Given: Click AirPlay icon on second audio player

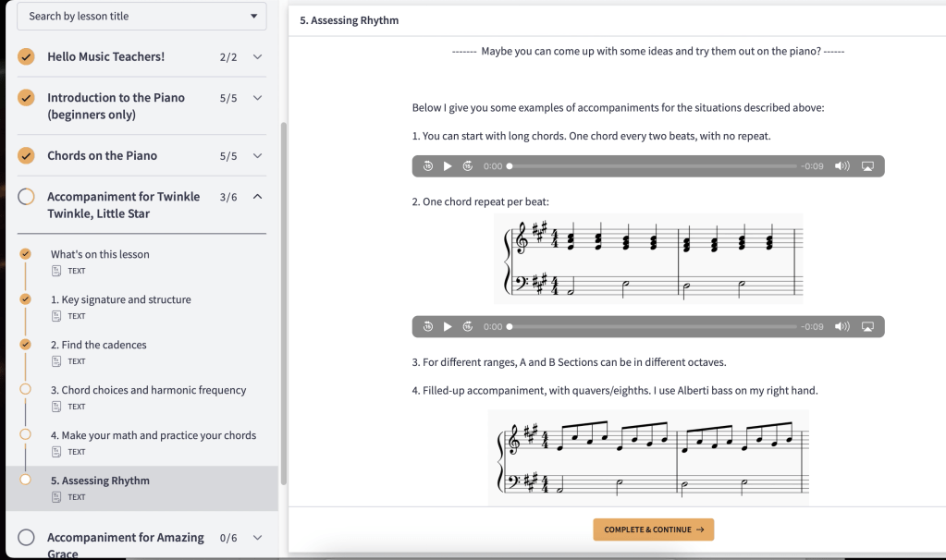Looking at the screenshot, I should coord(867,326).
